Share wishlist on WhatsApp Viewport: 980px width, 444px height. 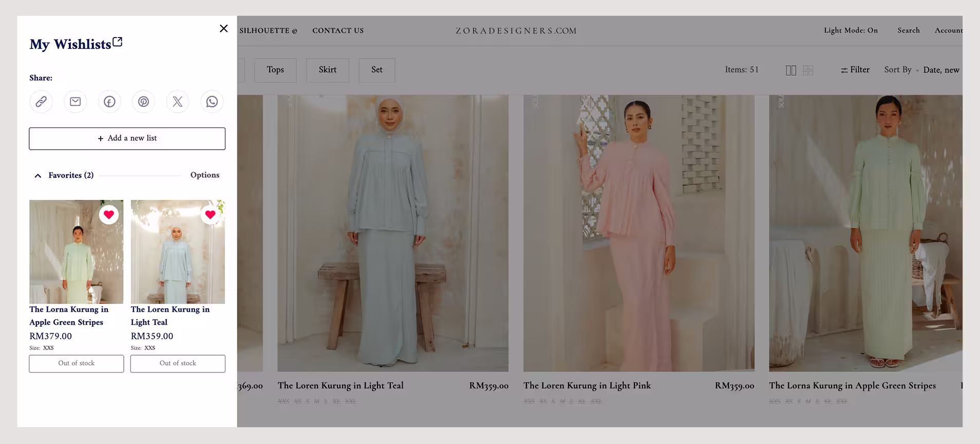(212, 102)
